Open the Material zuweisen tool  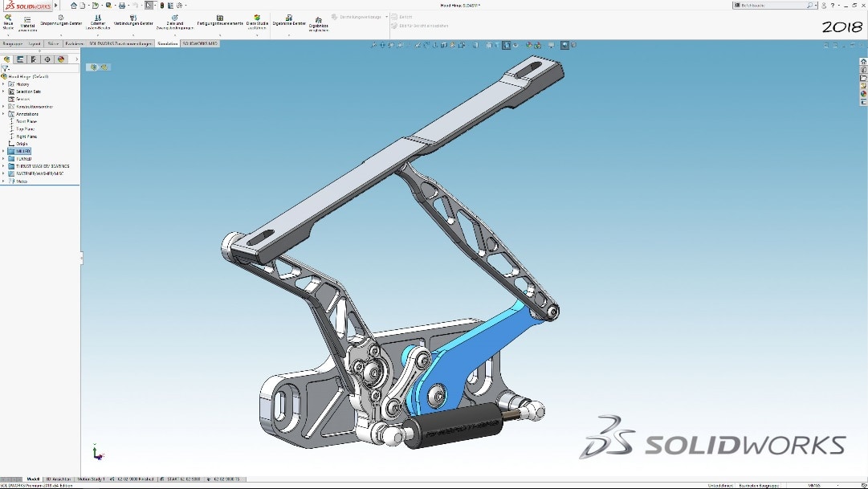[x=27, y=22]
